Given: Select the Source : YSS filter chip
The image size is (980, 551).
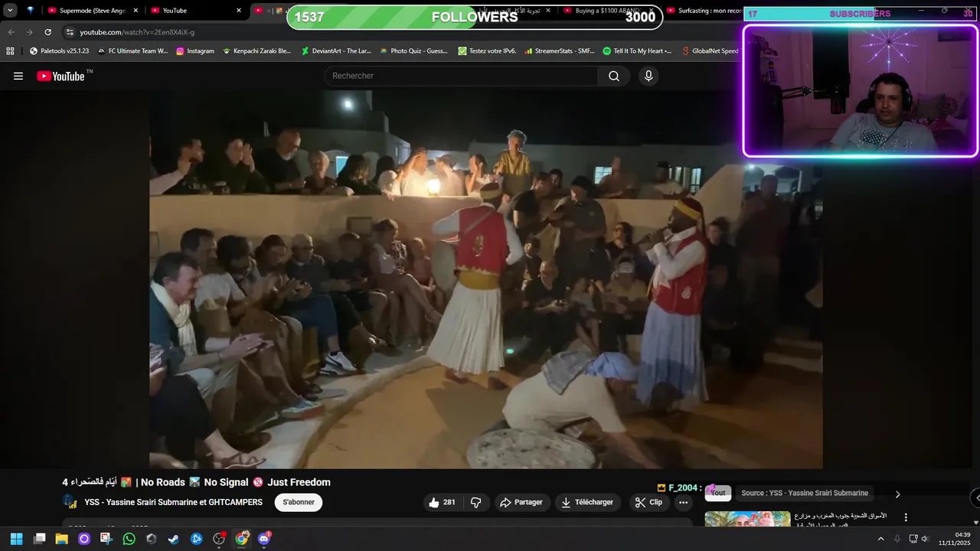Looking at the screenshot, I should pos(805,493).
